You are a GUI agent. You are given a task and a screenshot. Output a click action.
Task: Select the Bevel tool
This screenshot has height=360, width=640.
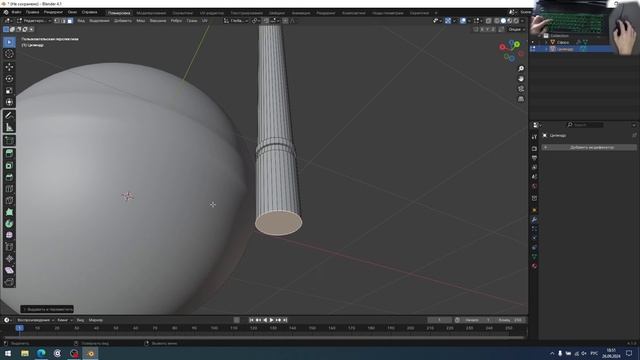[x=9, y=177]
